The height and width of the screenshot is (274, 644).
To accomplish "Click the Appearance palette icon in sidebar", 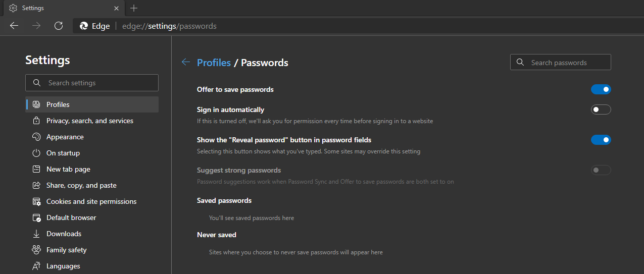I will 36,137.
